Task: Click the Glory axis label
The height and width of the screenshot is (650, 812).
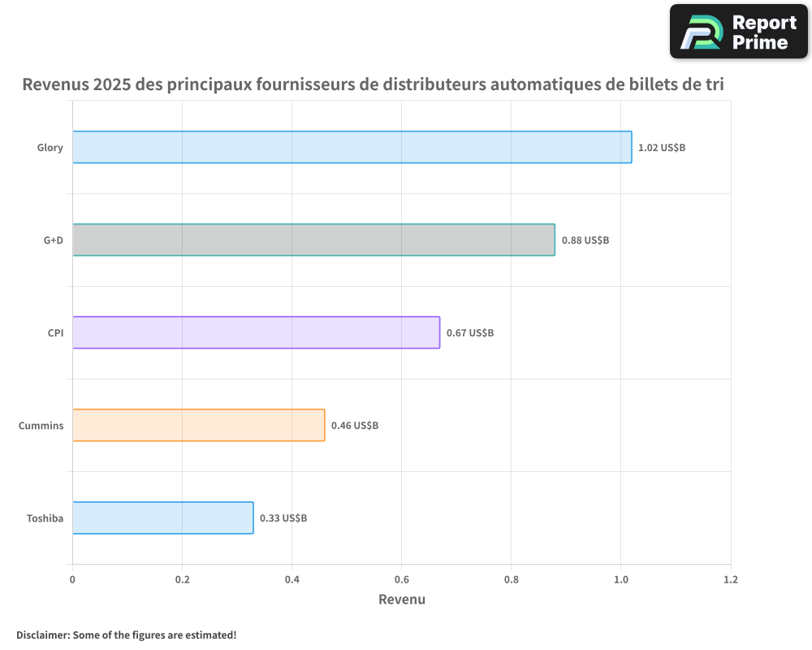Action: tap(50, 147)
